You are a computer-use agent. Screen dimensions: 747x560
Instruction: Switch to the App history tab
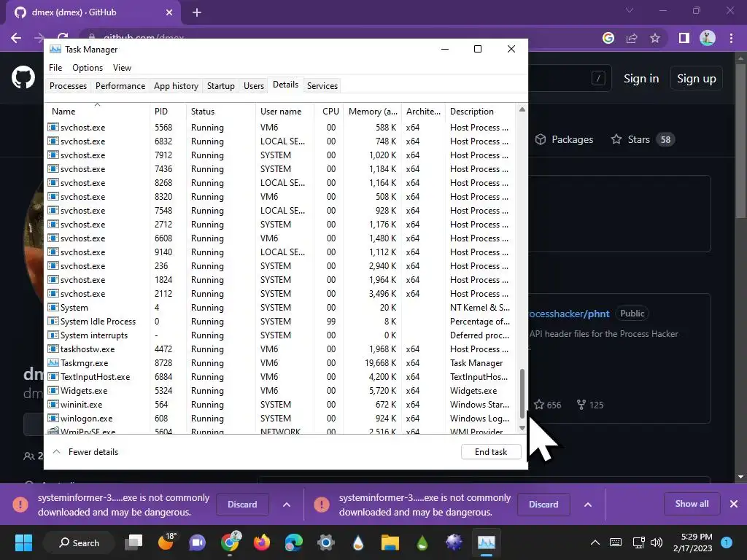(x=176, y=86)
